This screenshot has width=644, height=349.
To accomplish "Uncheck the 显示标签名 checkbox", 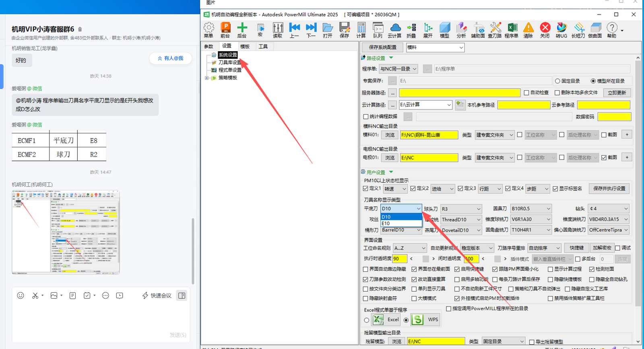I will (x=555, y=188).
